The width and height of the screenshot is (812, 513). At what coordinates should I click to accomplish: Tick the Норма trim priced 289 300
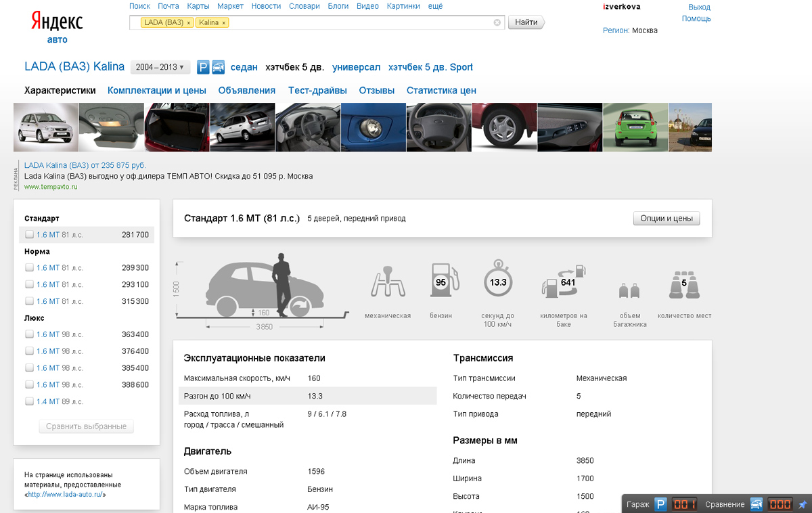click(29, 268)
